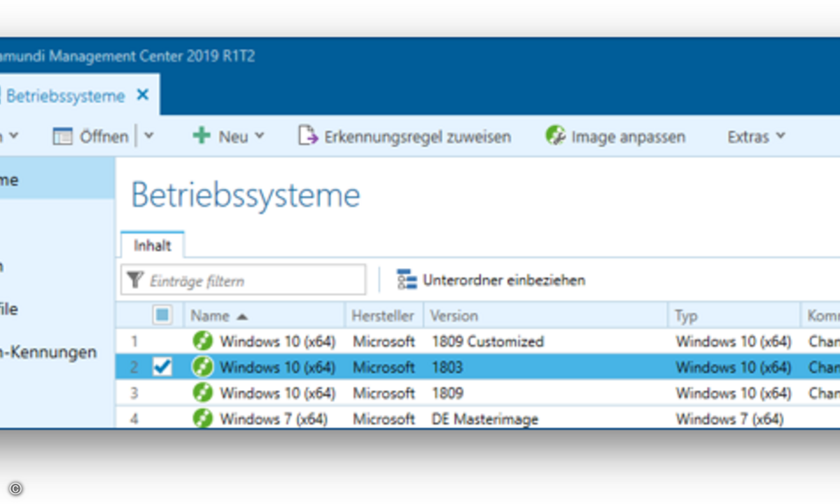This screenshot has width=840, height=504.
Task: Toggle the select-all header checkbox
Action: point(162,315)
